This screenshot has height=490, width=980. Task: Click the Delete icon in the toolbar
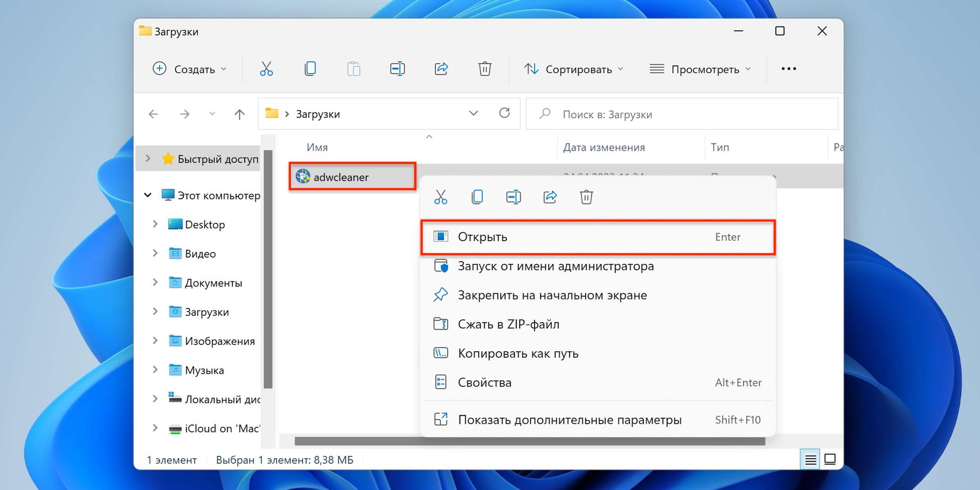(x=485, y=69)
